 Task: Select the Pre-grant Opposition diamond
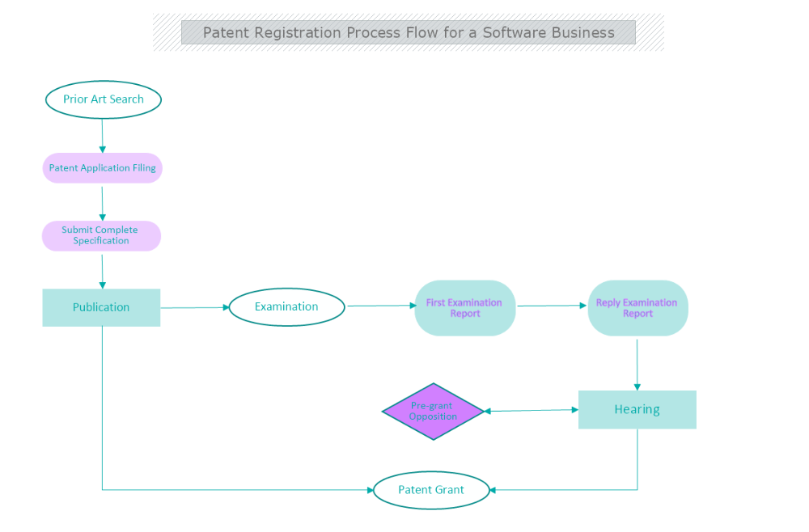[x=434, y=412]
